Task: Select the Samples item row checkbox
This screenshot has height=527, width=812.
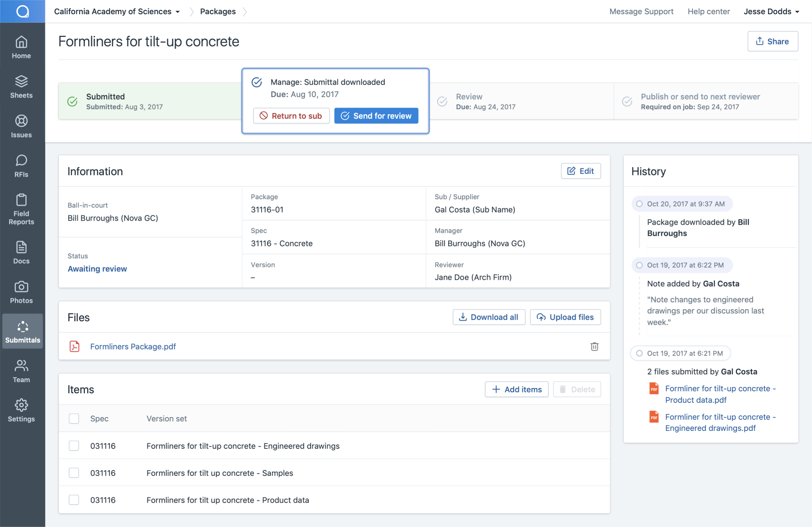Action: pos(74,473)
